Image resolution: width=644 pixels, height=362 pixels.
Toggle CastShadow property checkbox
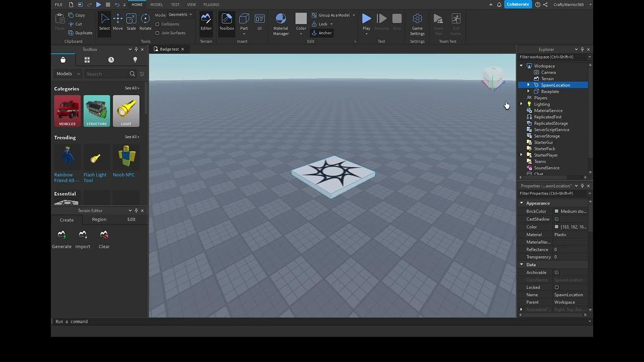pyautogui.click(x=556, y=219)
